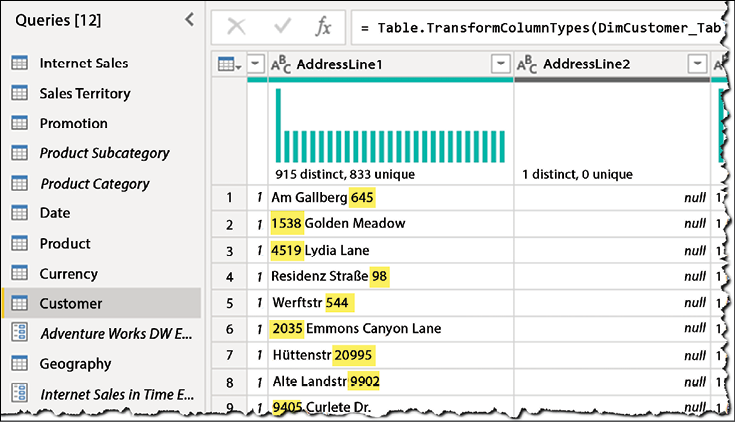Click '915 distinct, 833 unique' text
This screenshot has height=422, width=735.
pos(345,174)
